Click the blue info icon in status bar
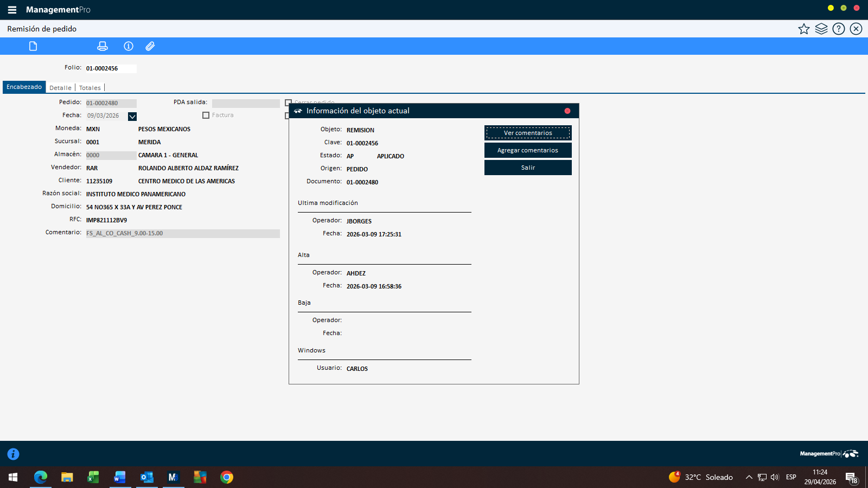This screenshot has width=868, height=488. (x=13, y=454)
